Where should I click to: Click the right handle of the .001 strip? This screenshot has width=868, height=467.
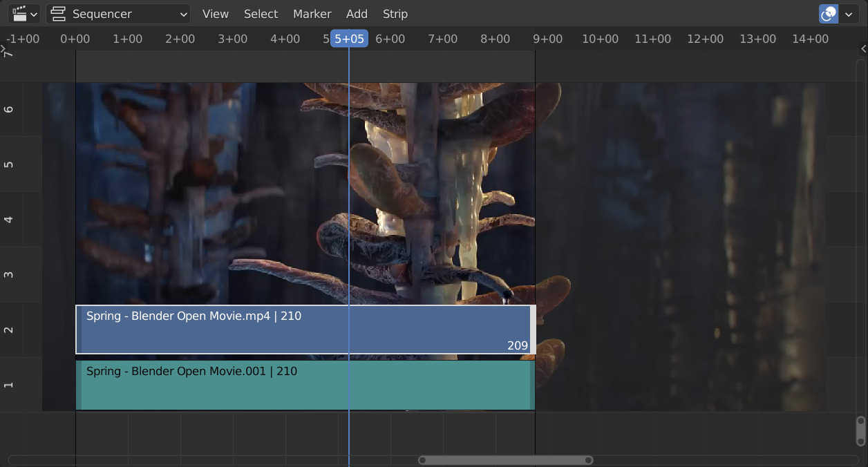click(532, 385)
